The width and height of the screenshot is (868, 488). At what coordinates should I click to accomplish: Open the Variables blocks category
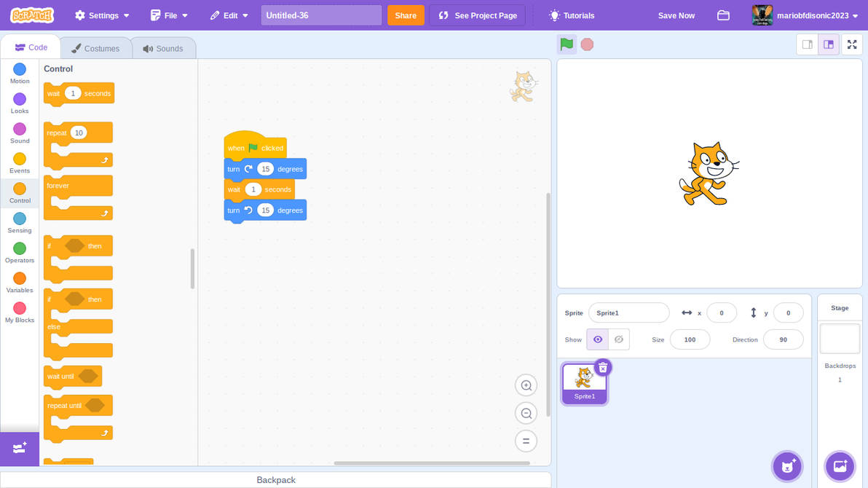[19, 283]
